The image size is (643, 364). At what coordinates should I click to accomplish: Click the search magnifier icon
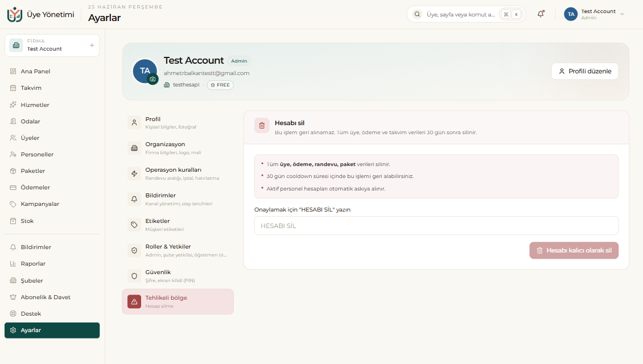pyautogui.click(x=417, y=14)
